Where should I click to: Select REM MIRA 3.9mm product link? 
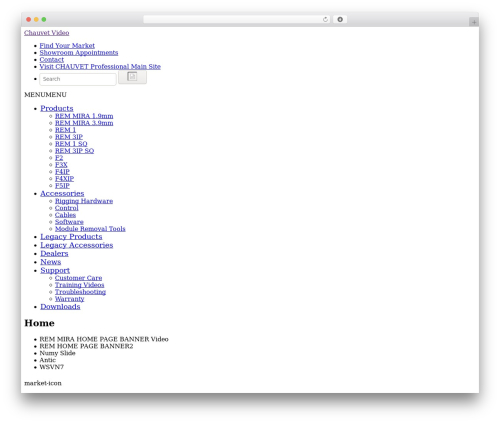[84, 123]
